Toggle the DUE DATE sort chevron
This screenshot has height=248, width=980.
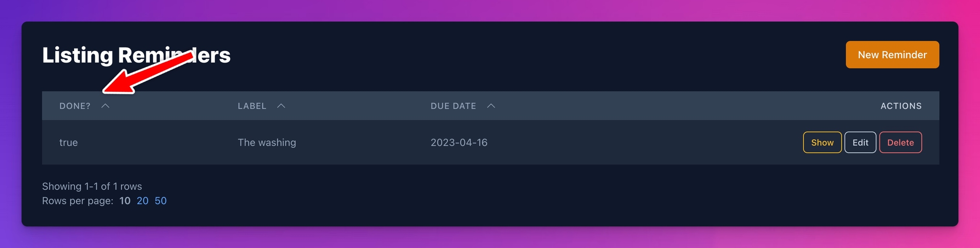(491, 106)
